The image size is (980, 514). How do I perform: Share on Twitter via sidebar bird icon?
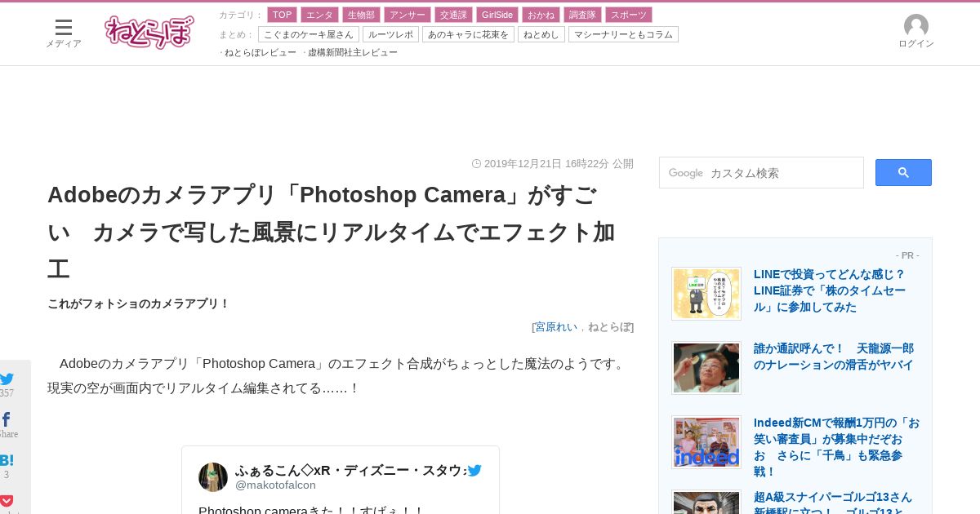7,379
